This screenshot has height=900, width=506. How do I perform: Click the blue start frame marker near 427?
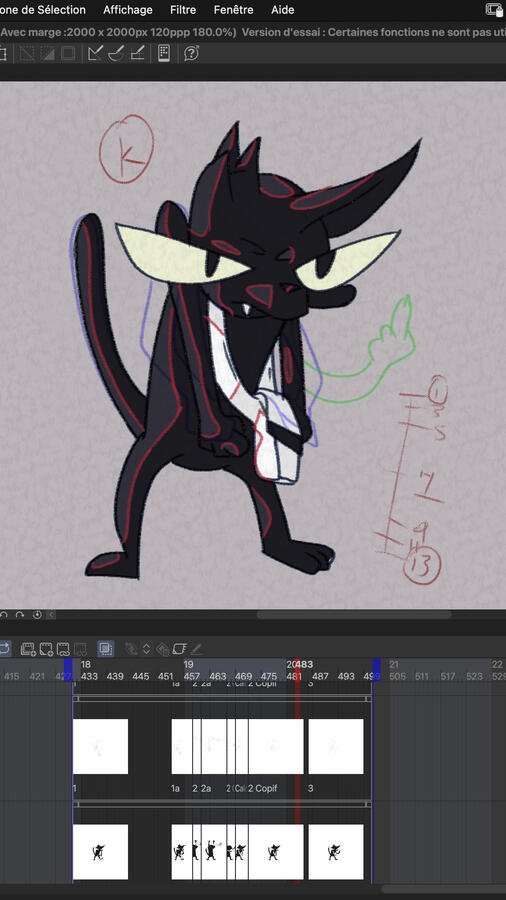point(68,670)
